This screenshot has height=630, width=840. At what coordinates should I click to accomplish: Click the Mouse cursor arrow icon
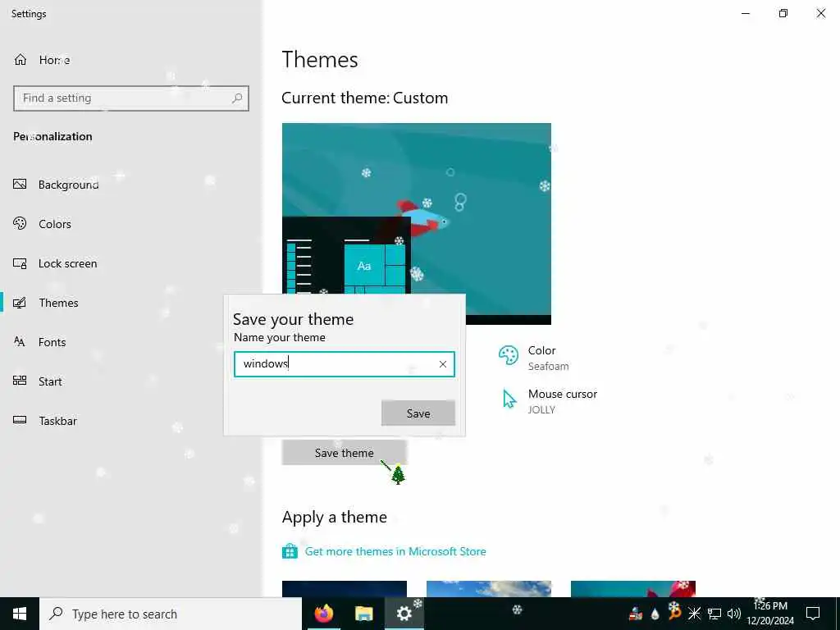(x=509, y=399)
